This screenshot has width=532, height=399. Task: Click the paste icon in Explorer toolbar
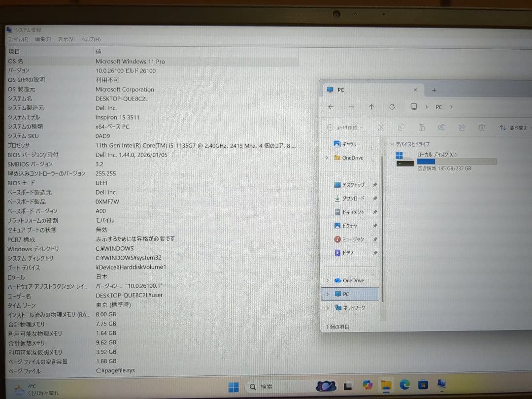point(422,127)
